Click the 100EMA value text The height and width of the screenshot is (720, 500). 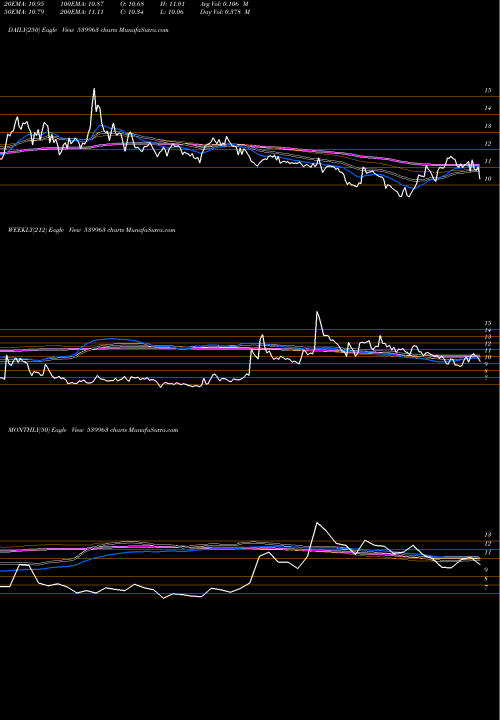pyautogui.click(x=82, y=3)
